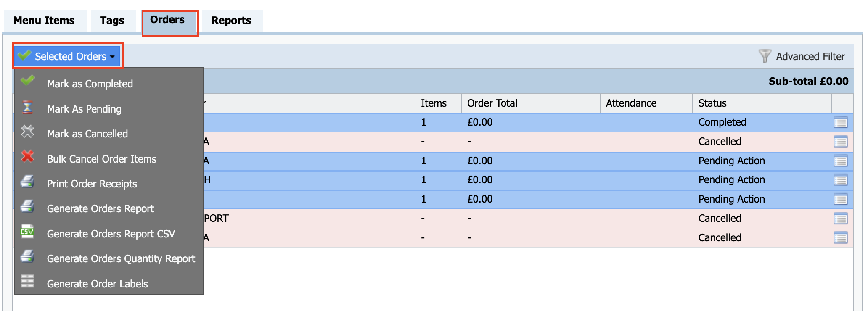Click the hourglass Mark As Pending icon

[27, 107]
